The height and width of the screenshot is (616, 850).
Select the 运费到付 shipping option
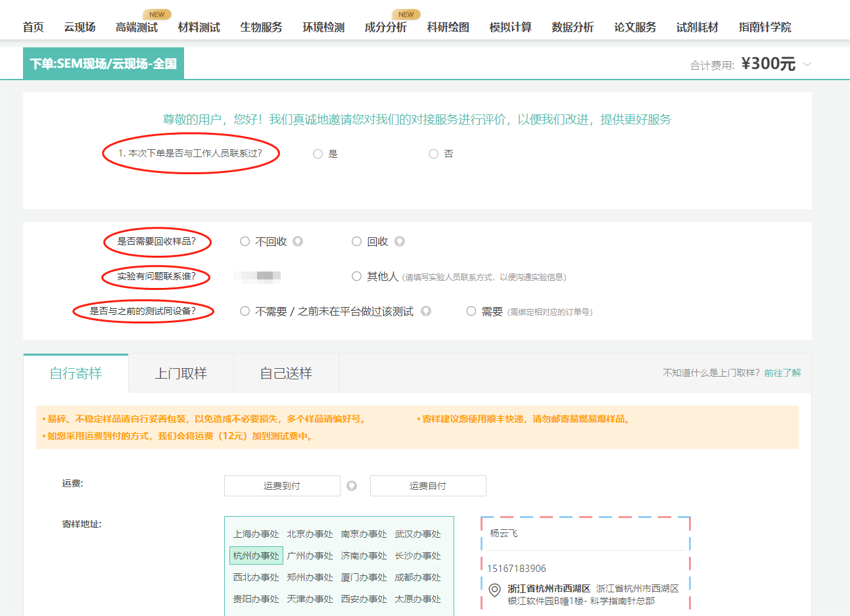click(x=283, y=486)
